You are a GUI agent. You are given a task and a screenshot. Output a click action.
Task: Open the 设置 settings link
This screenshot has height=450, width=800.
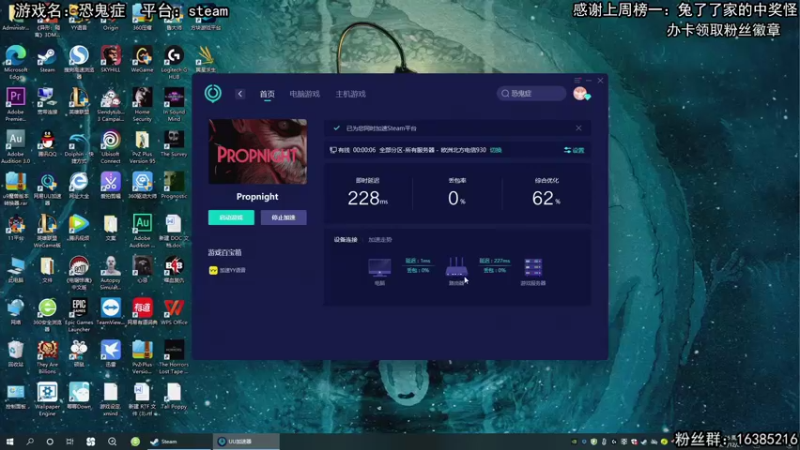(x=574, y=150)
